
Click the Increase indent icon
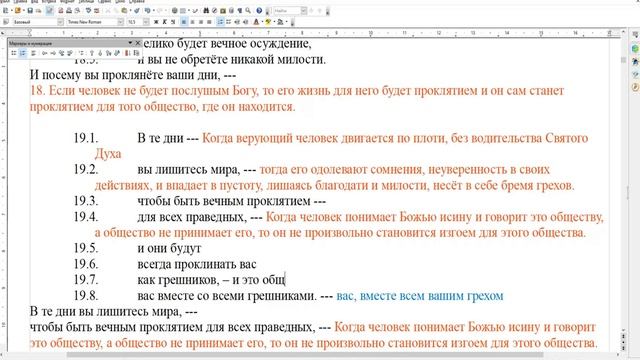tap(245, 22)
